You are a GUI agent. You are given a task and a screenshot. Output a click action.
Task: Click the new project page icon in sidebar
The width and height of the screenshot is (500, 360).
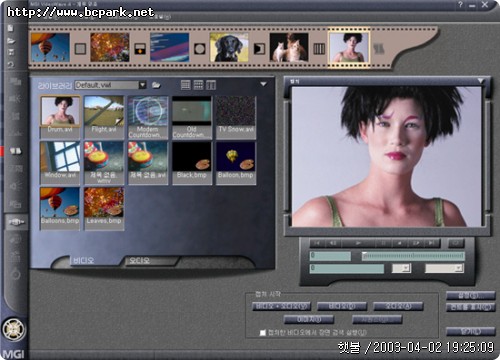[10, 28]
